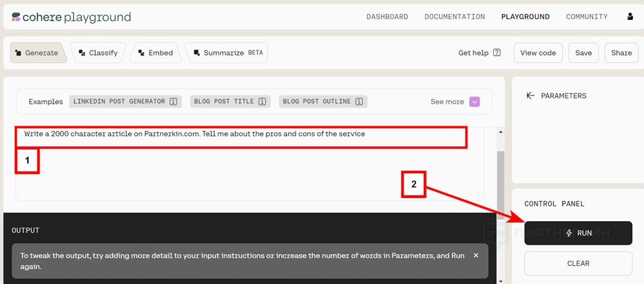
Task: Click the CONTROL PANEL label
Action: pos(555,204)
